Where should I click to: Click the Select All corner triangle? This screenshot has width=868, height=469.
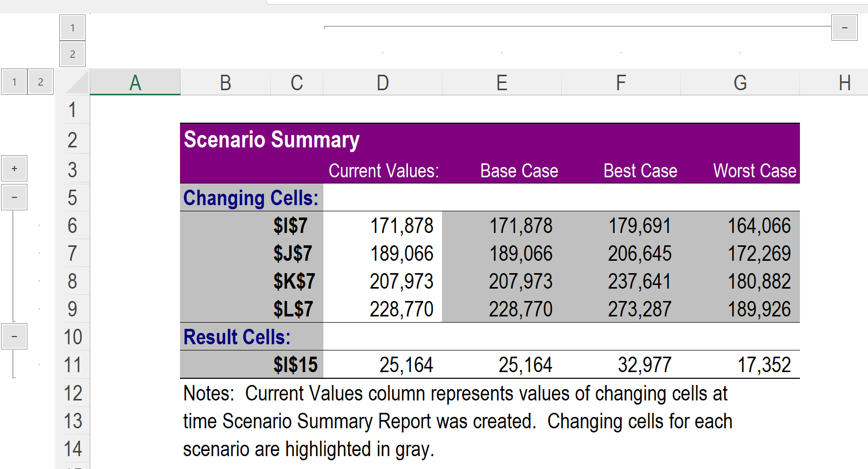coord(77,83)
